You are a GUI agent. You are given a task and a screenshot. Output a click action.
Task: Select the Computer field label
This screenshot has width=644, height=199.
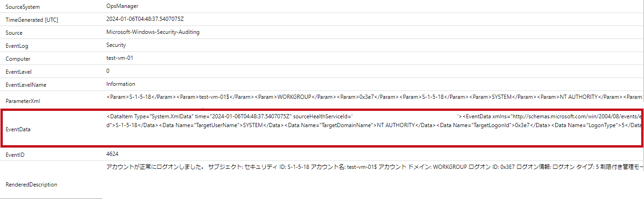click(x=18, y=59)
